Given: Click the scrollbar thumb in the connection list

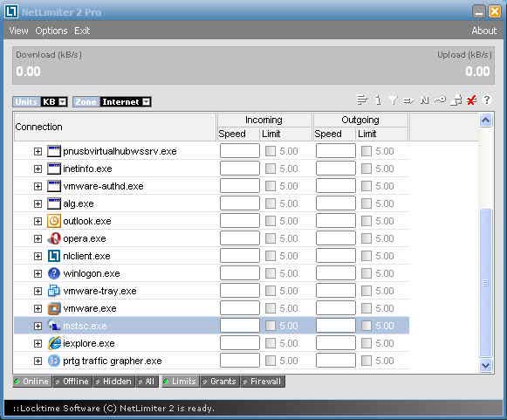Looking at the screenshot, I should pyautogui.click(x=486, y=283).
